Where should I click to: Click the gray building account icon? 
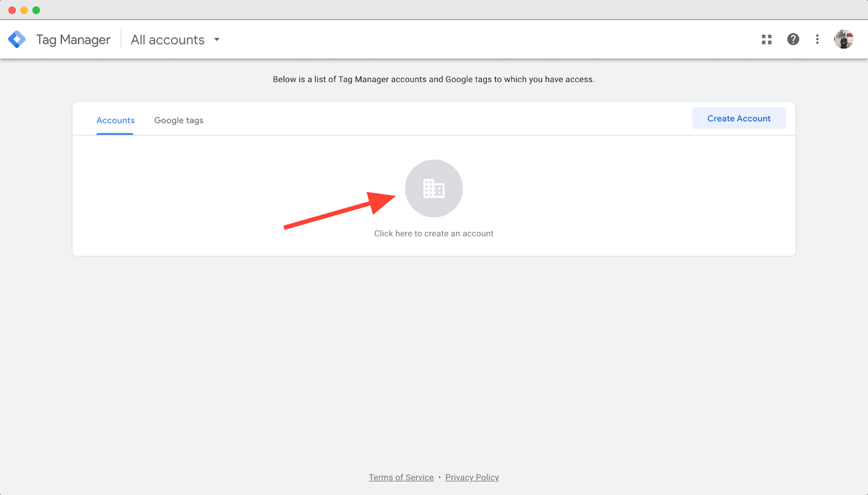click(434, 189)
